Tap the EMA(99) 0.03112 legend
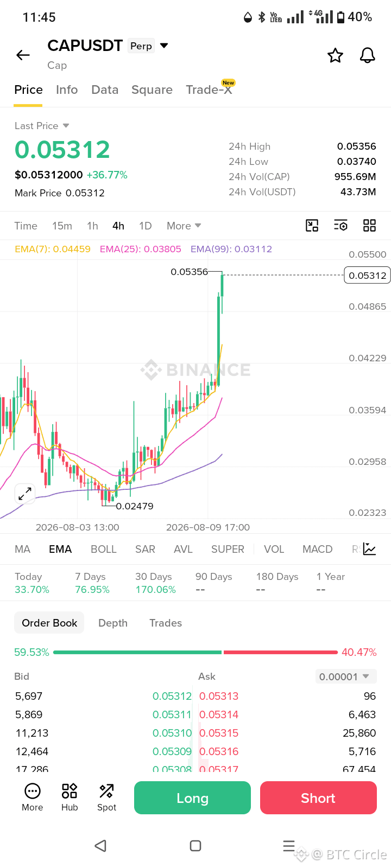Image resolution: width=391 pixels, height=868 pixels. coord(231,249)
